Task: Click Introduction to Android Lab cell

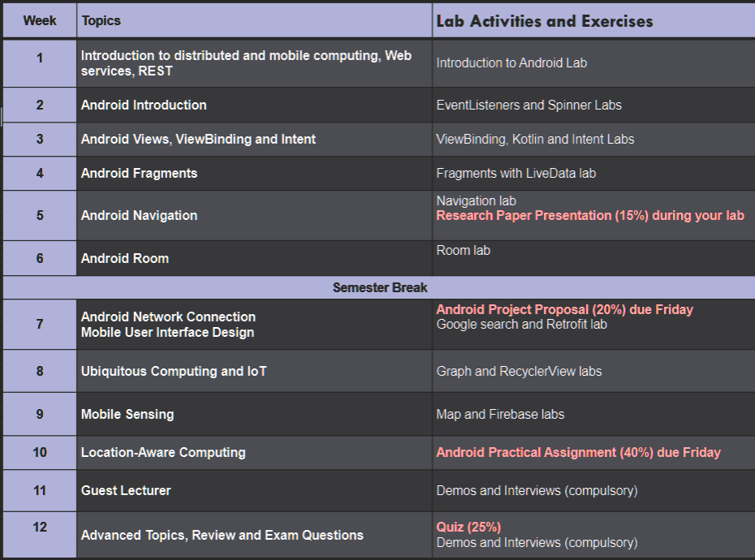Action: (593, 63)
